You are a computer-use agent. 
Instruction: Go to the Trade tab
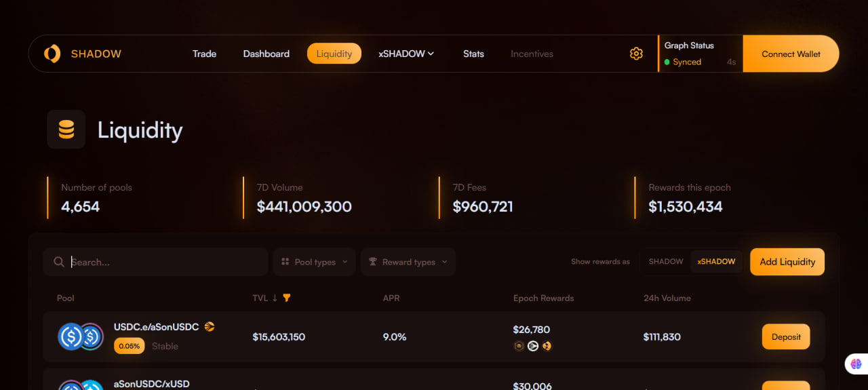204,54
